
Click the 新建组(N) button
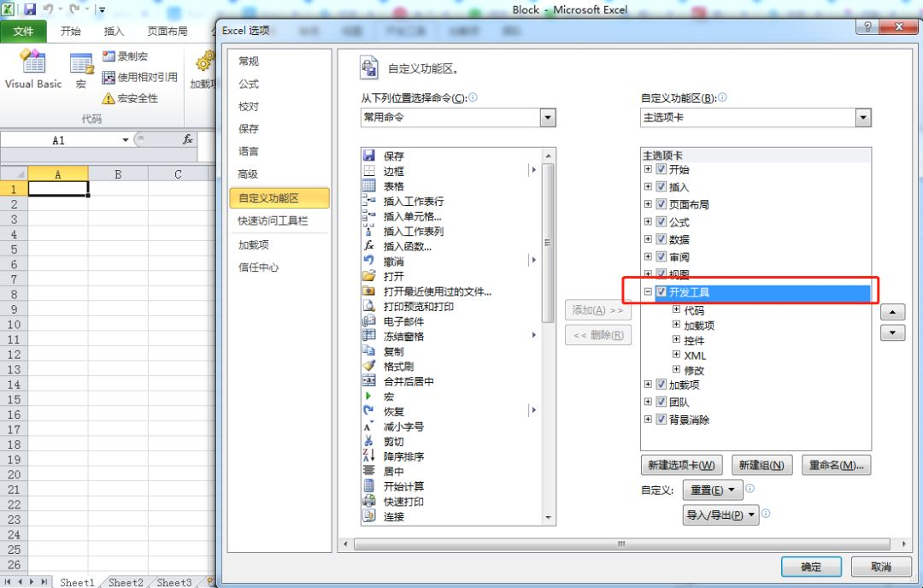point(761,465)
